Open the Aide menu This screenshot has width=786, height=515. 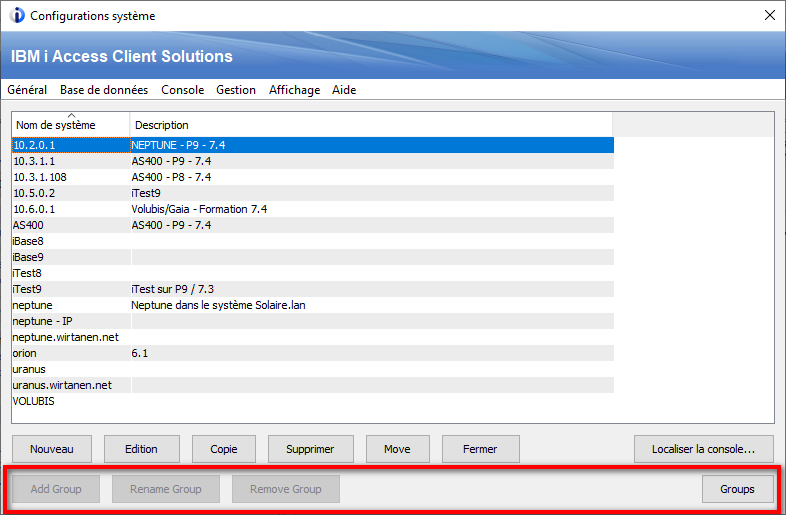point(344,90)
